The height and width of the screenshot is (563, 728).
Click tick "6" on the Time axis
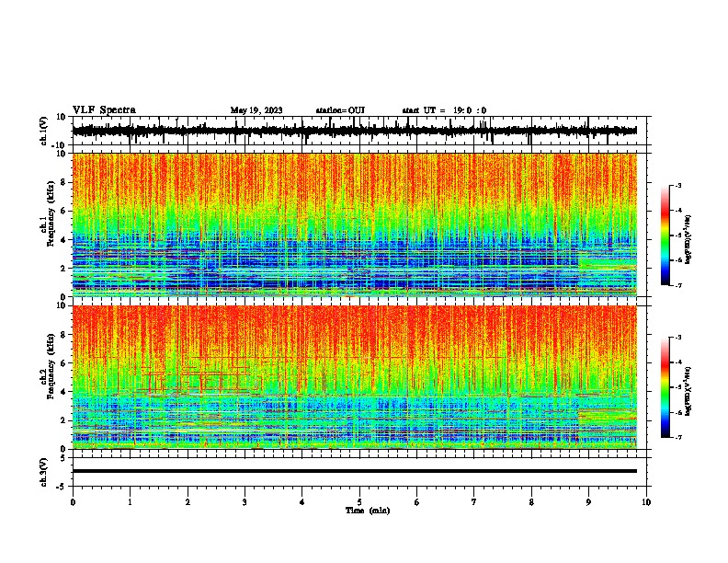click(x=417, y=502)
